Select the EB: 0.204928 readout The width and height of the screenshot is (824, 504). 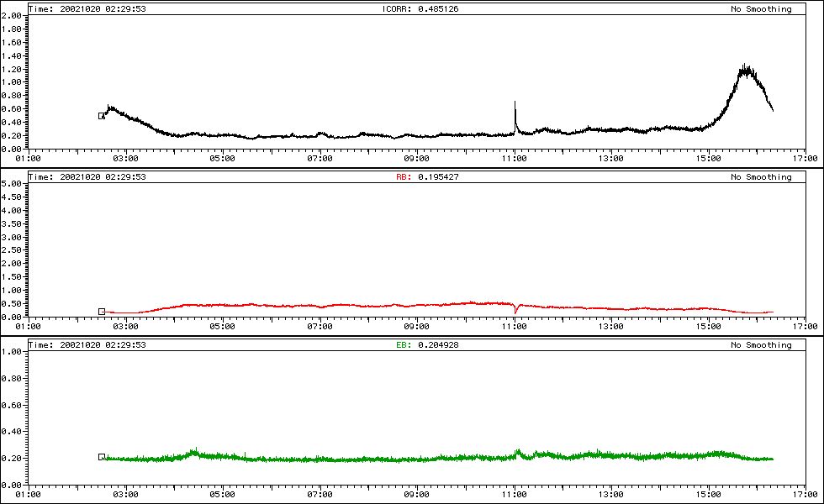427,345
